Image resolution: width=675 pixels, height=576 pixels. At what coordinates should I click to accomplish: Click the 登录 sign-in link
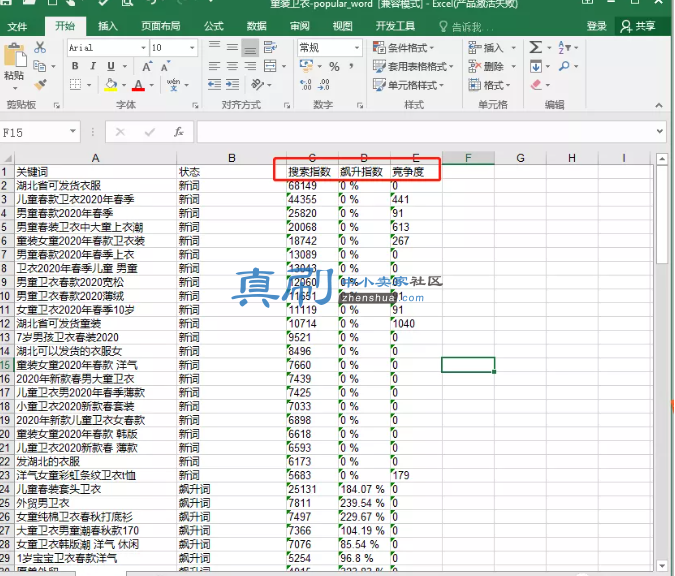point(597,26)
